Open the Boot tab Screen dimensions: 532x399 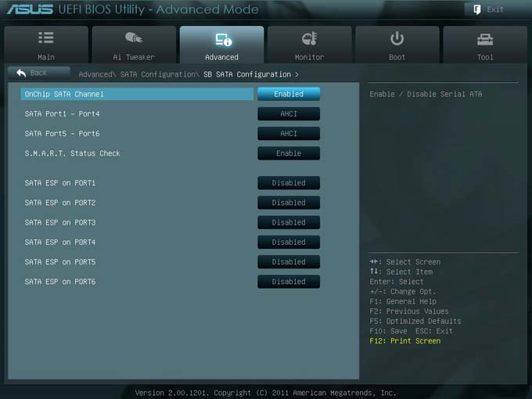click(x=397, y=45)
